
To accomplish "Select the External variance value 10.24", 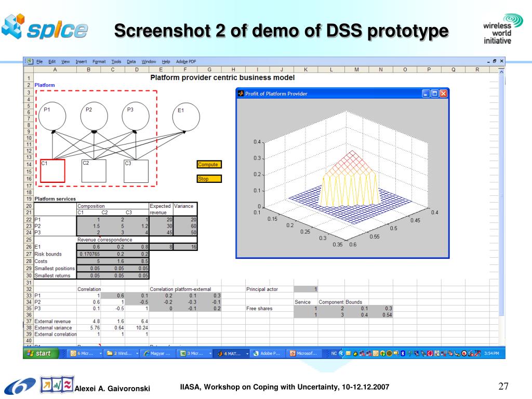I will point(137,328).
